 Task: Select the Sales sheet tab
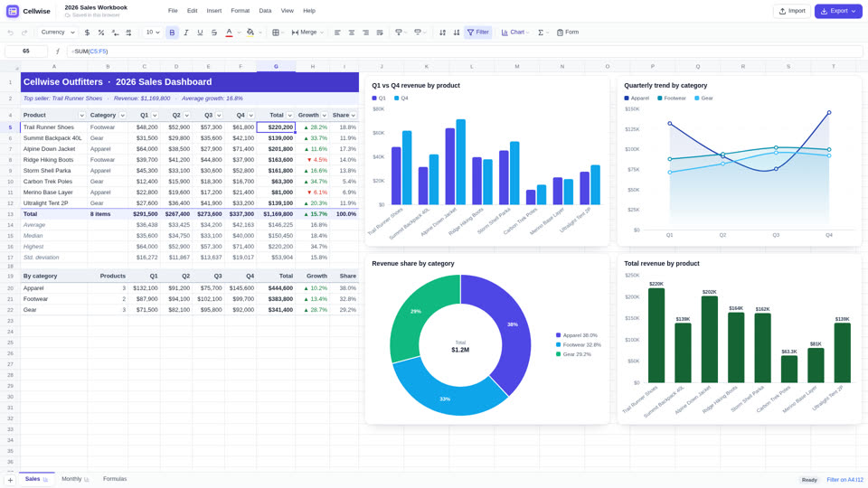[x=36, y=479]
